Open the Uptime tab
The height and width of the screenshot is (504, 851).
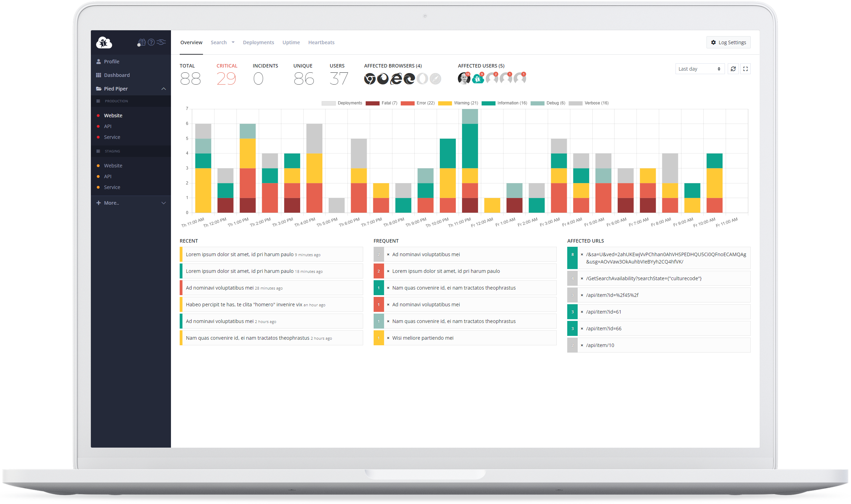point(291,42)
